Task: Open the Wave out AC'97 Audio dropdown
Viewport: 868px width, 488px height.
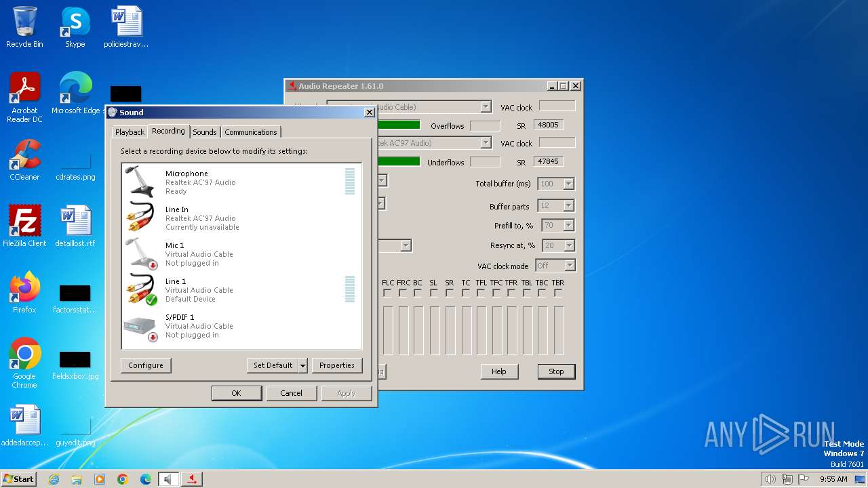Action: (486, 143)
